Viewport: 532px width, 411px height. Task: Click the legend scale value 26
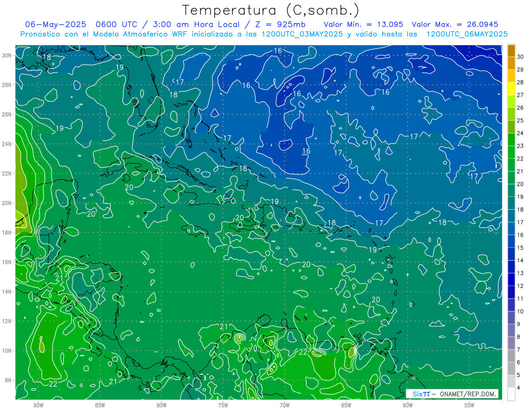[x=520, y=108]
